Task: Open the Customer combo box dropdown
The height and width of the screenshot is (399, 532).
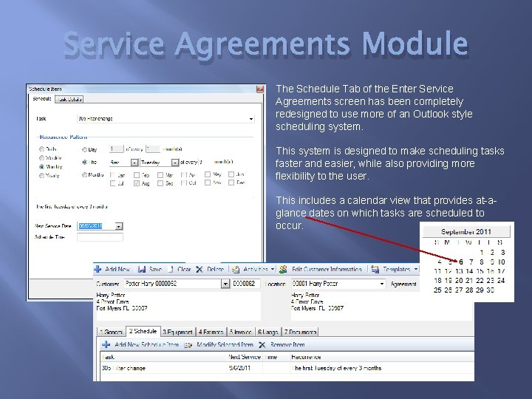Action: (225, 284)
